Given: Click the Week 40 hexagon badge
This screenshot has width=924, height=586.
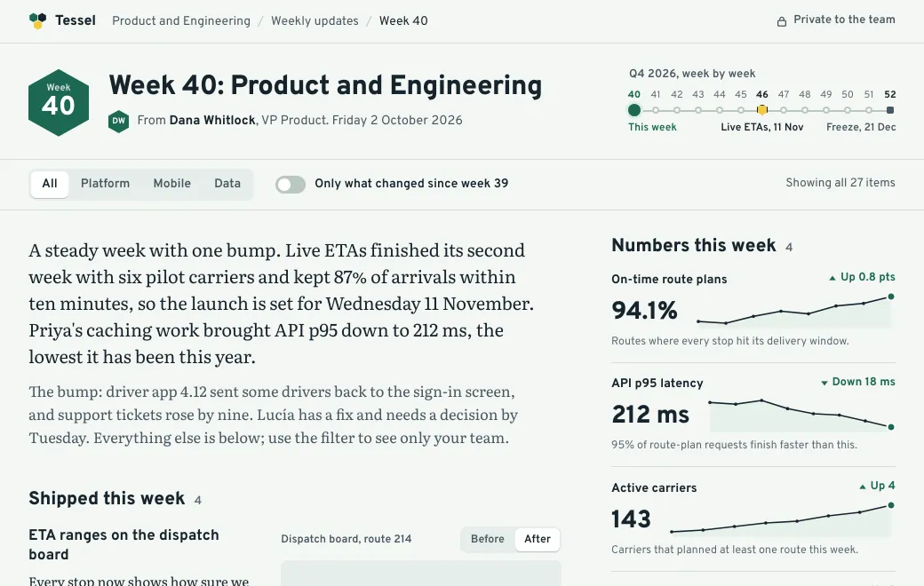Looking at the screenshot, I should [59, 102].
